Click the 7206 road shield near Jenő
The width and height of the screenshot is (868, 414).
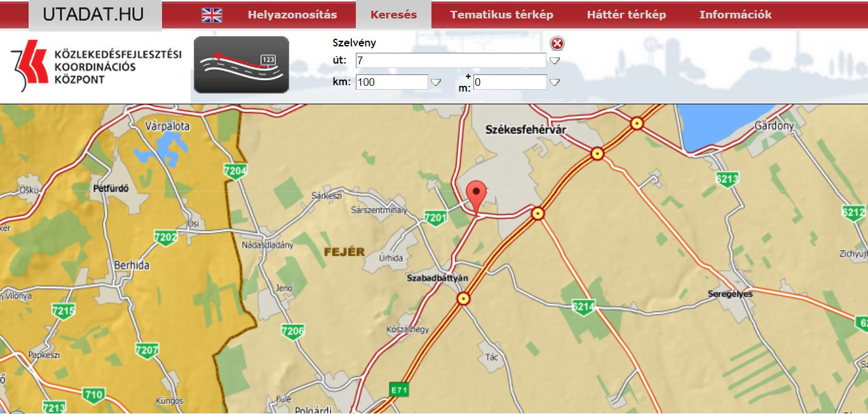coord(292,331)
